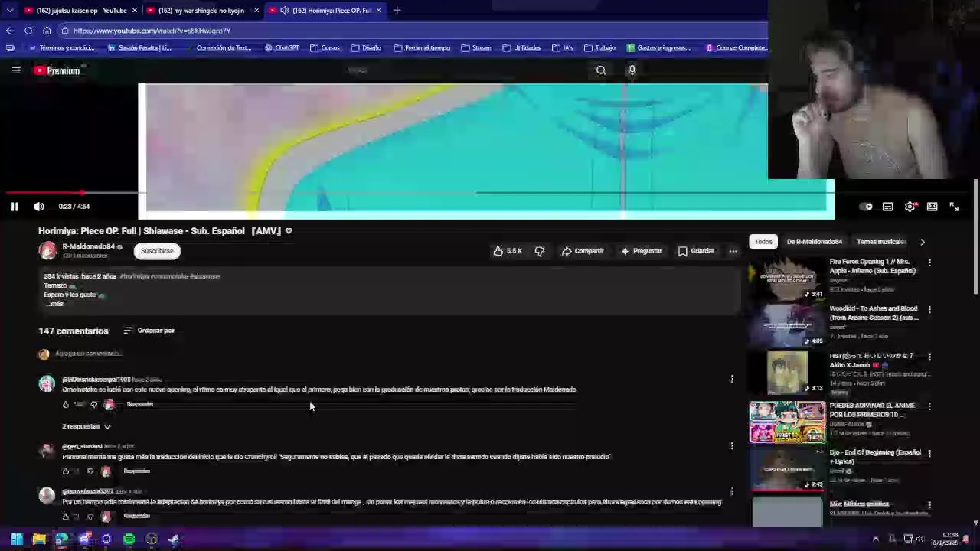This screenshot has width=980, height=551.
Task: Open options for the Horimiya manga comment
Action: click(732, 491)
